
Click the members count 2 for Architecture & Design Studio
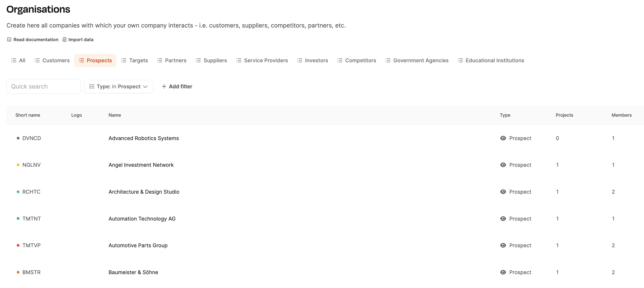(613, 192)
